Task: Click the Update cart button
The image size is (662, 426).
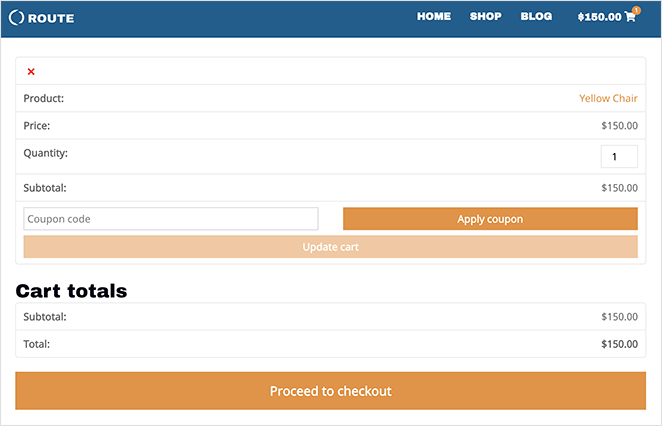Action: 331,247
